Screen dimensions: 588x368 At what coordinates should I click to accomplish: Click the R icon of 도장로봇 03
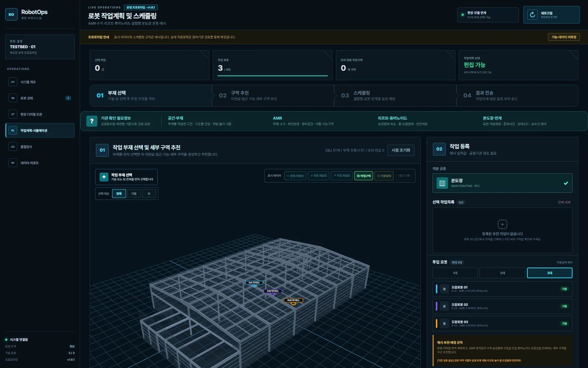point(444,323)
